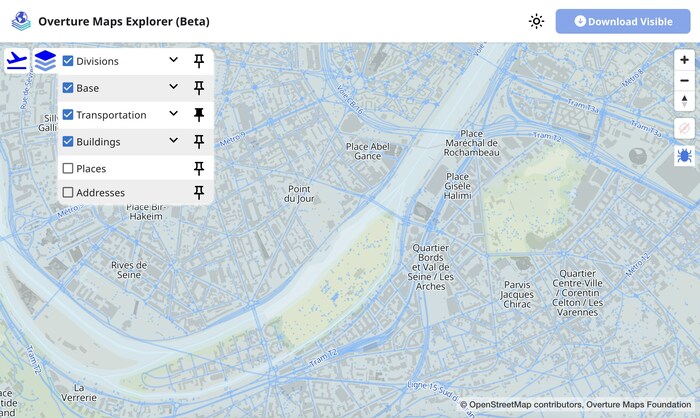Pin the Buildings layer
700x418 pixels.
(x=199, y=142)
